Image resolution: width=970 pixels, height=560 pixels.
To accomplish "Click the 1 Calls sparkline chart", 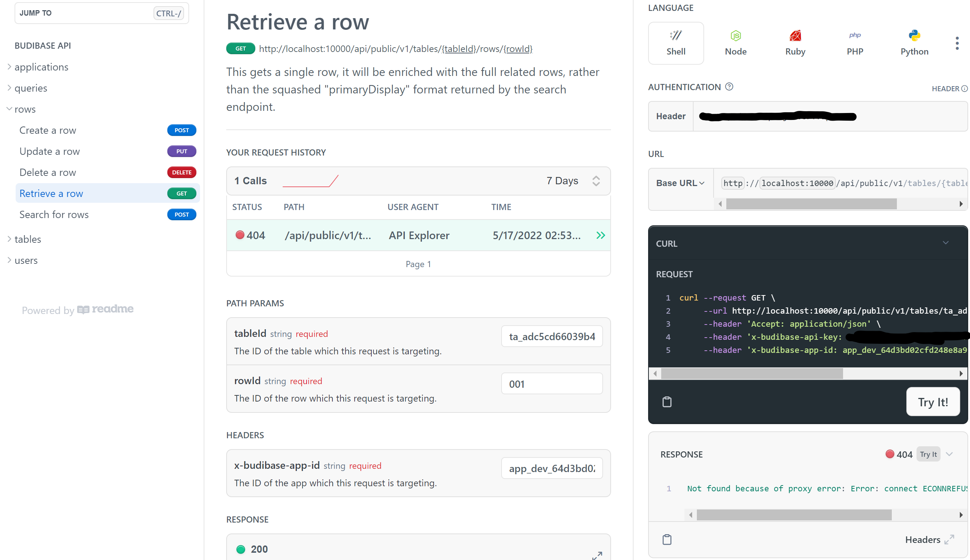I will [x=310, y=181].
